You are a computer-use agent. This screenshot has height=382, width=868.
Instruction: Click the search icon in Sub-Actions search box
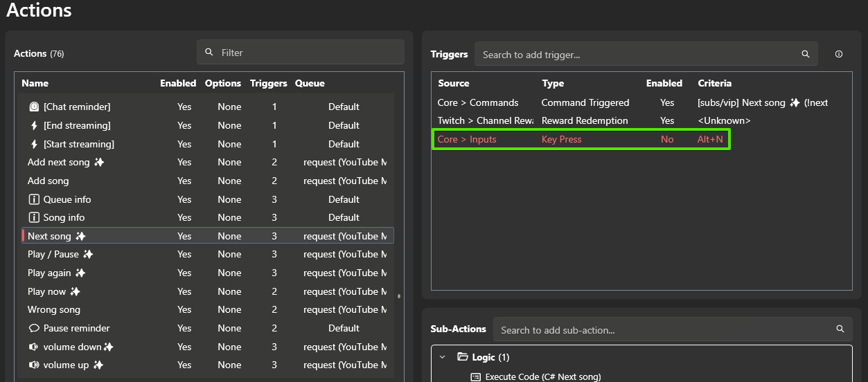[x=840, y=329]
